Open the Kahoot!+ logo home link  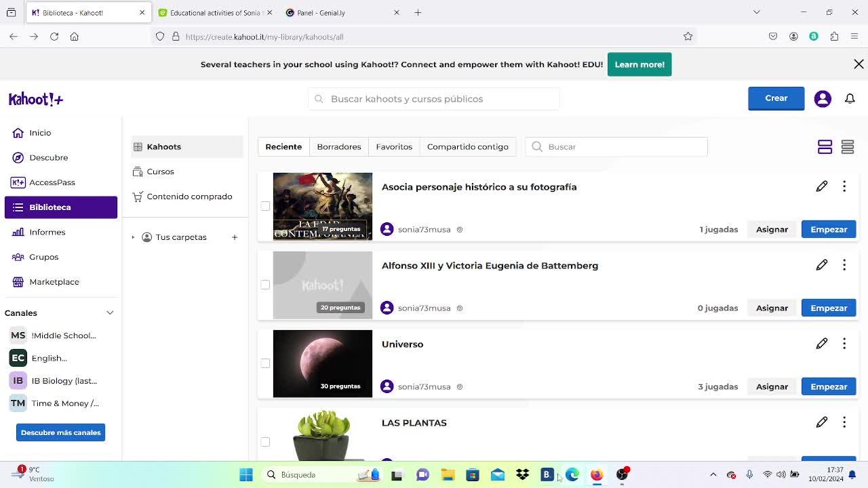pyautogui.click(x=36, y=99)
